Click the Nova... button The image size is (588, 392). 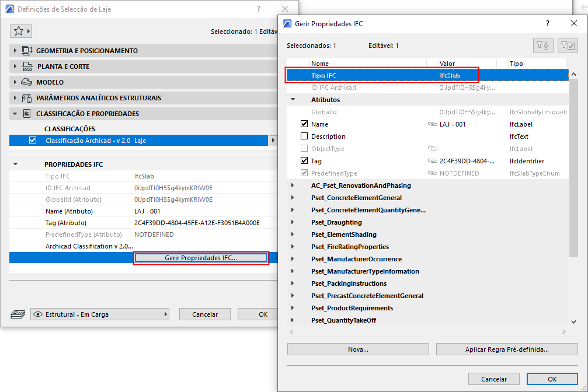tap(358, 349)
